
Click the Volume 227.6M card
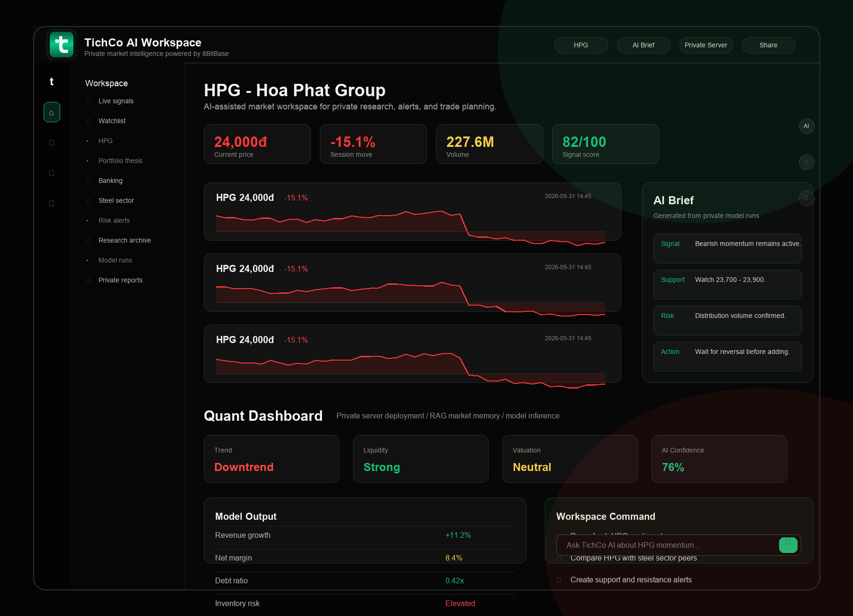[x=490, y=144]
